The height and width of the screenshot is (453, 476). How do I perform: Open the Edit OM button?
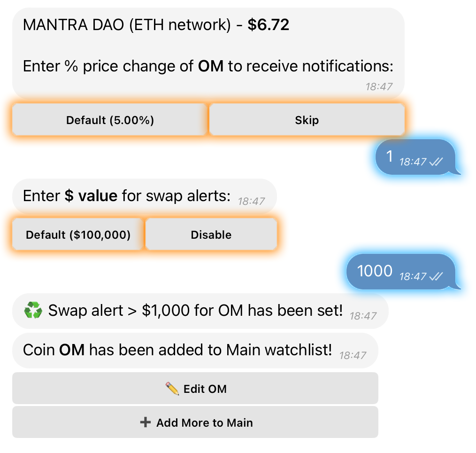pos(195,388)
